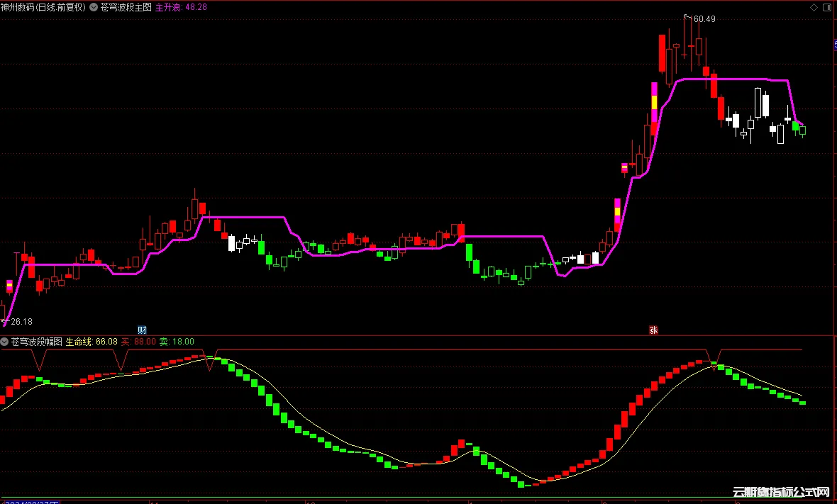Click the blue price tag on right axis

(x=835, y=44)
